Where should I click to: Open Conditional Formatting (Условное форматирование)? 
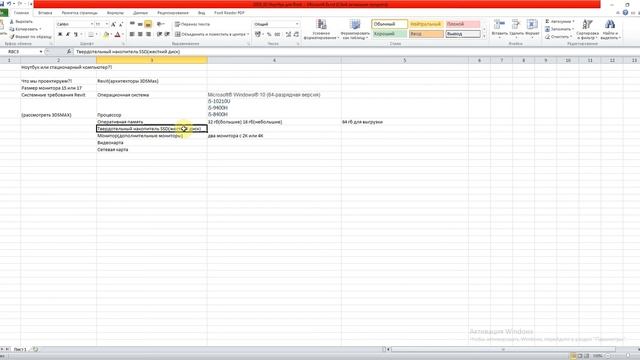(x=321, y=29)
